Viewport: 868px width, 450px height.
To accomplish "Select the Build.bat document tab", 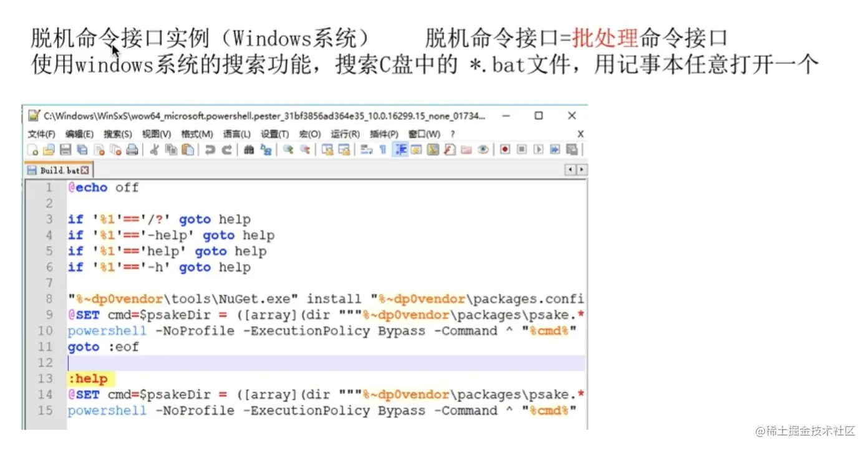I will point(58,170).
